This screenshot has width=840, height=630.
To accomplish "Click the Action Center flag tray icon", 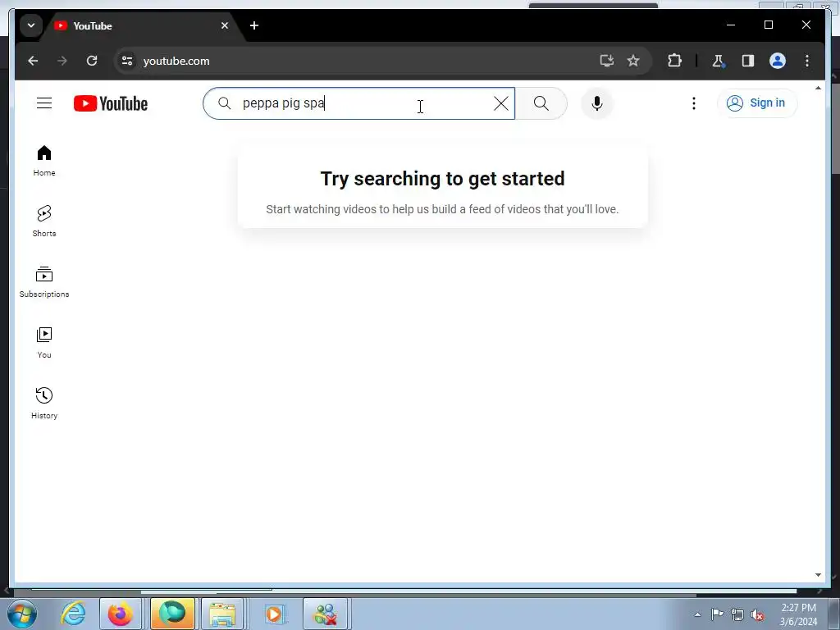I will [717, 614].
